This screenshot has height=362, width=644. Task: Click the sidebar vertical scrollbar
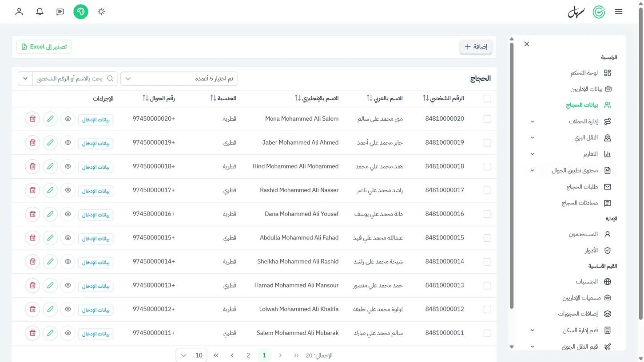pyautogui.click(x=512, y=175)
